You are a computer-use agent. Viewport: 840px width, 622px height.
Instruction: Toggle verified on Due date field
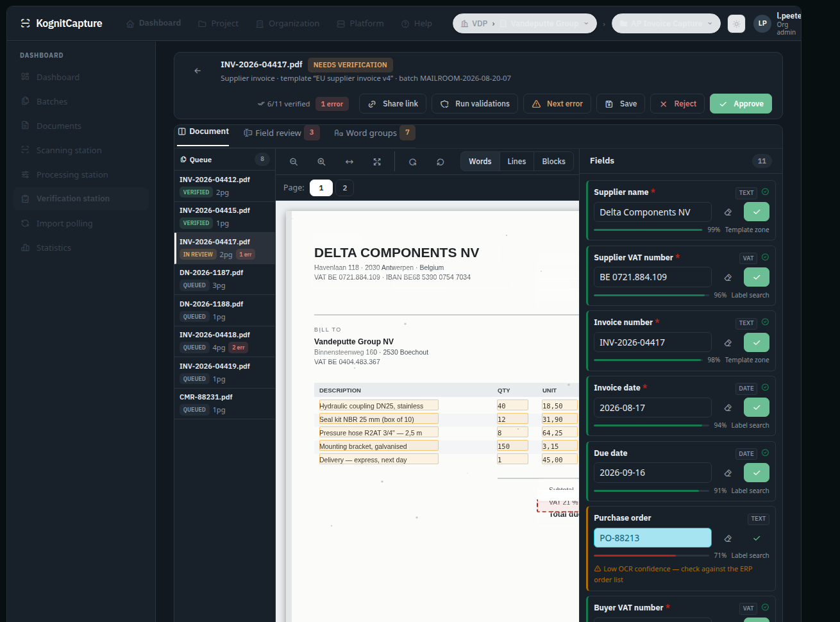tap(757, 473)
